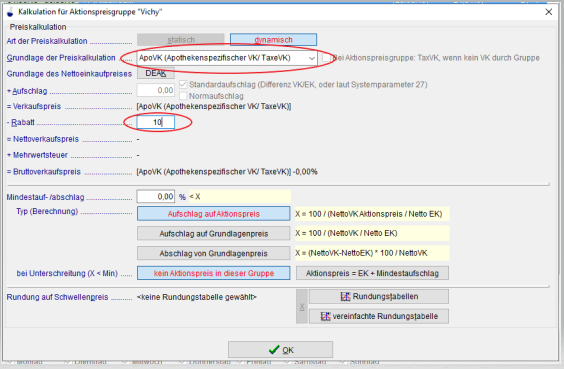Screen dimensions: 564x369
Task: Click the 'bei Unterschreitung (X < Min)' label
Action: click(x=67, y=273)
